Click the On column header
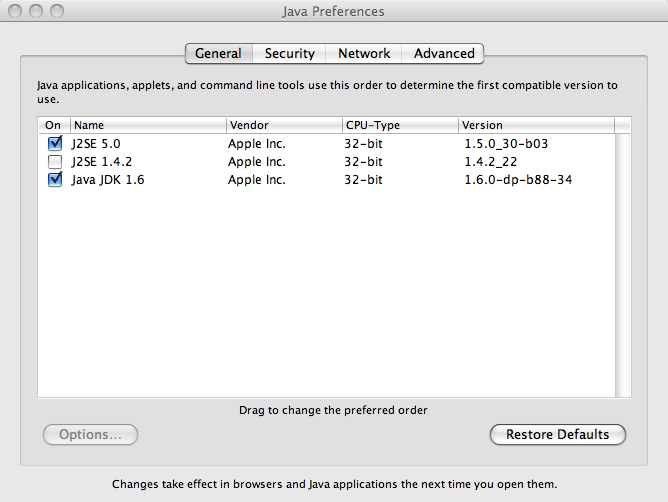 click(54, 125)
